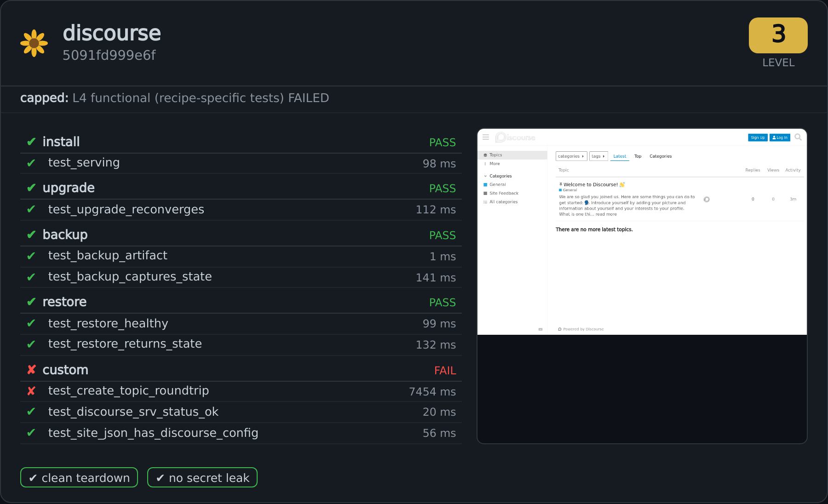Click the Discourse logo in the preview
Image resolution: width=828 pixels, height=504 pixels.
515,137
